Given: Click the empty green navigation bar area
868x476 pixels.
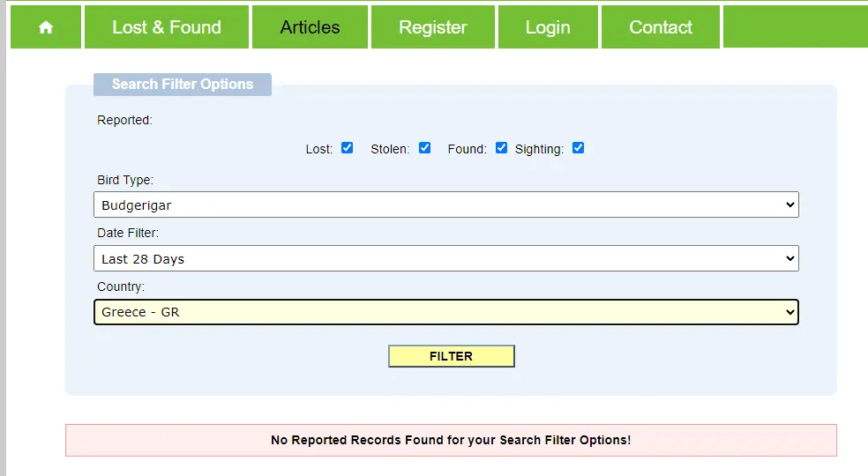Looking at the screenshot, I should coord(796,27).
